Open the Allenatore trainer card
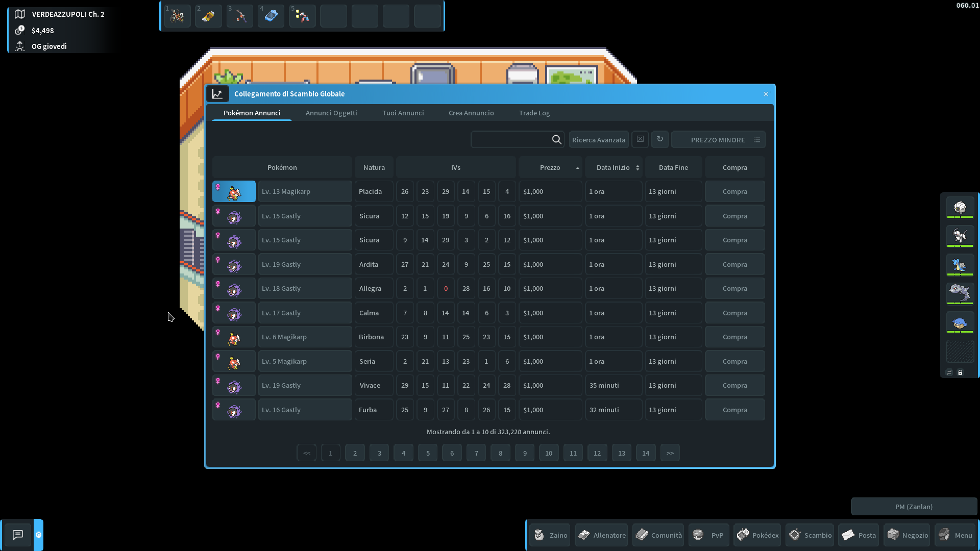The height and width of the screenshot is (551, 980). (601, 535)
